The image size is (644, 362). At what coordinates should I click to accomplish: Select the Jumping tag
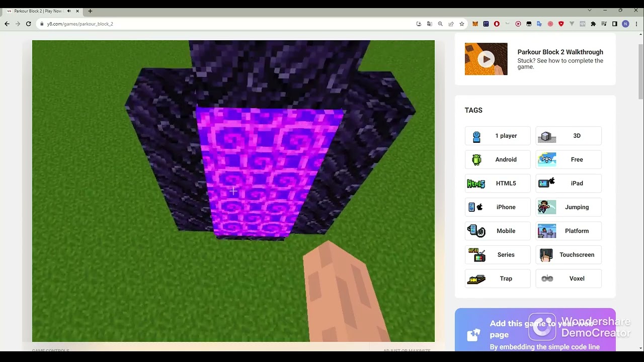569,207
